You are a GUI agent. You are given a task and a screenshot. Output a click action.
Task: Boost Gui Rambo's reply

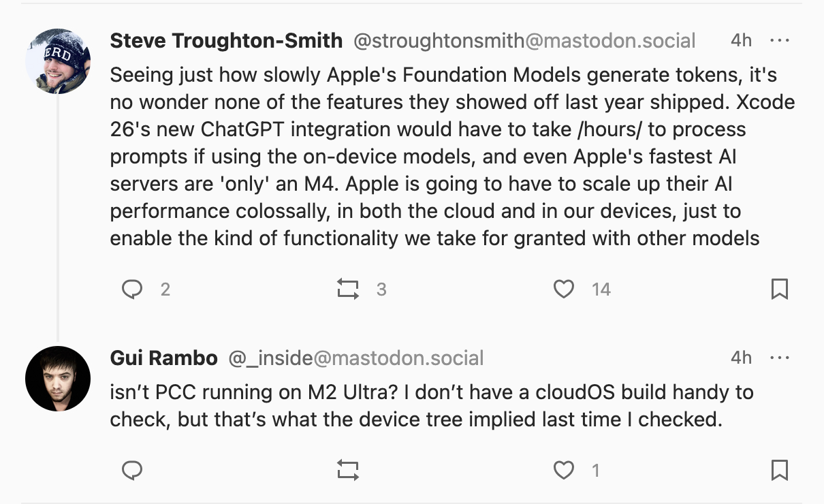pyautogui.click(x=348, y=470)
